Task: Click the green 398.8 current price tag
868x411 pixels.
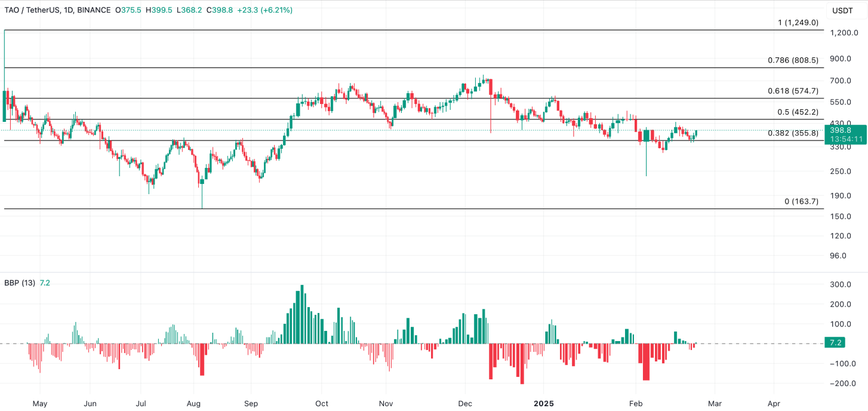Action: (x=842, y=130)
